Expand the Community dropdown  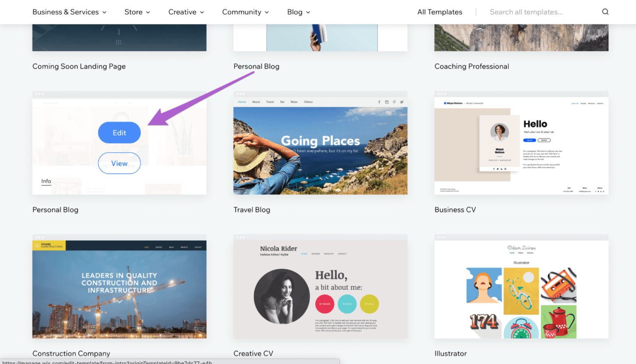tap(245, 12)
